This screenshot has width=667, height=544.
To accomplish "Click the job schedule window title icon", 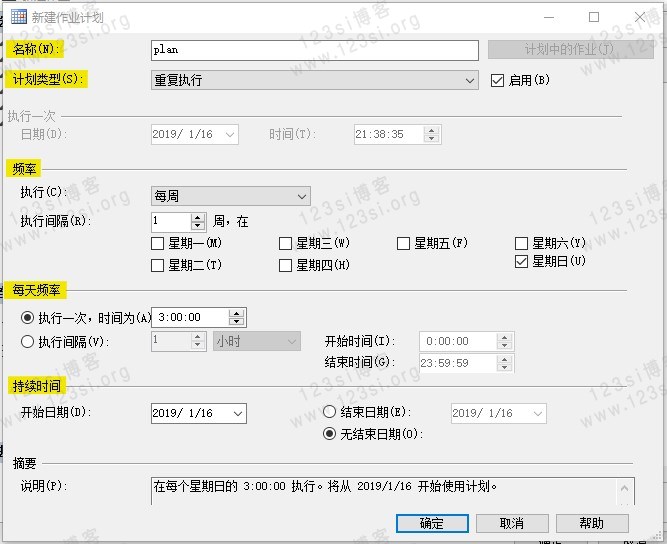I will [x=19, y=17].
